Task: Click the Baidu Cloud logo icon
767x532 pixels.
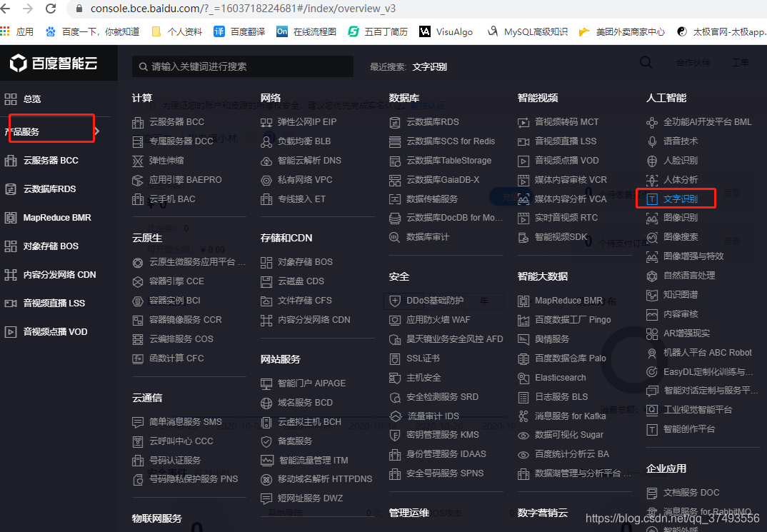Action: tap(19, 63)
